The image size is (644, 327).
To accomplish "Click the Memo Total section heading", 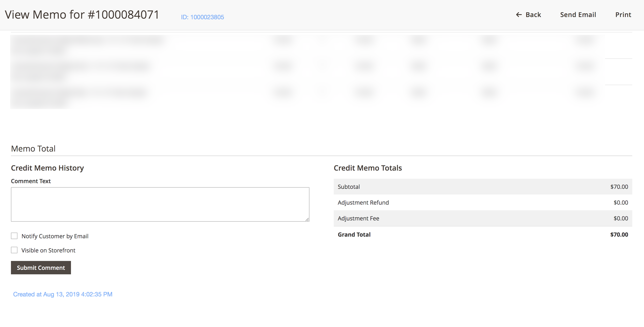I will [33, 148].
